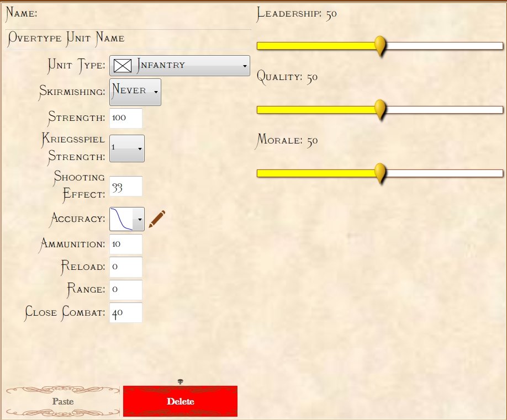This screenshot has width=507, height=420.
Task: Click the Close Combat input field
Action: tap(126, 312)
